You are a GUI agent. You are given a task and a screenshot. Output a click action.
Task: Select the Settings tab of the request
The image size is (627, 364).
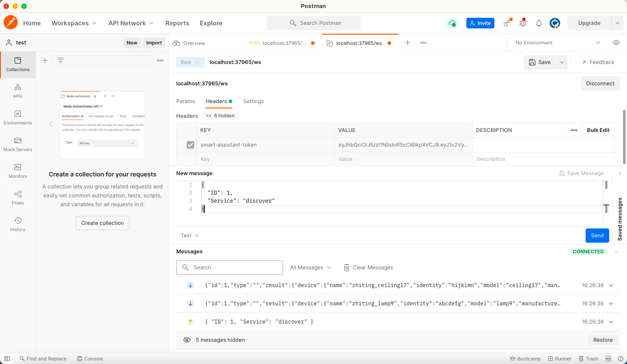253,101
